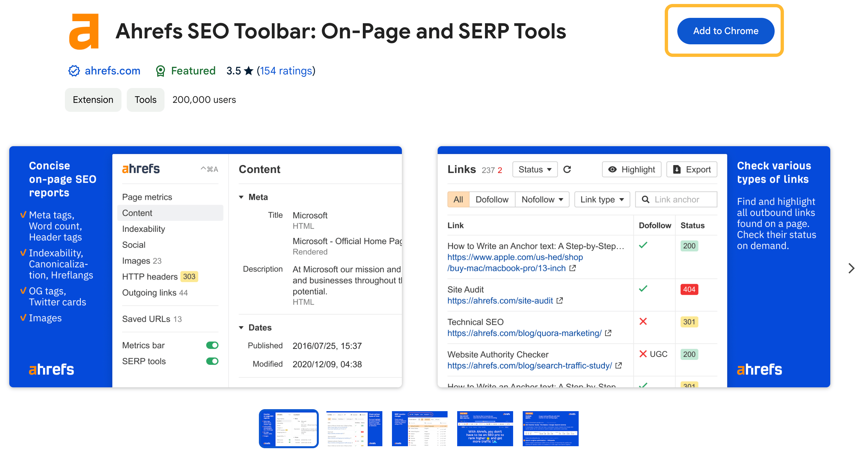This screenshot has width=868, height=473.
Task: Disable the Metrics bar toggle
Action: click(212, 345)
